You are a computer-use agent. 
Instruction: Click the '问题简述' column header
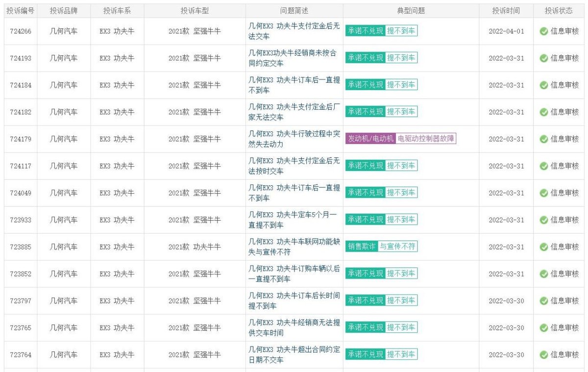tap(294, 11)
